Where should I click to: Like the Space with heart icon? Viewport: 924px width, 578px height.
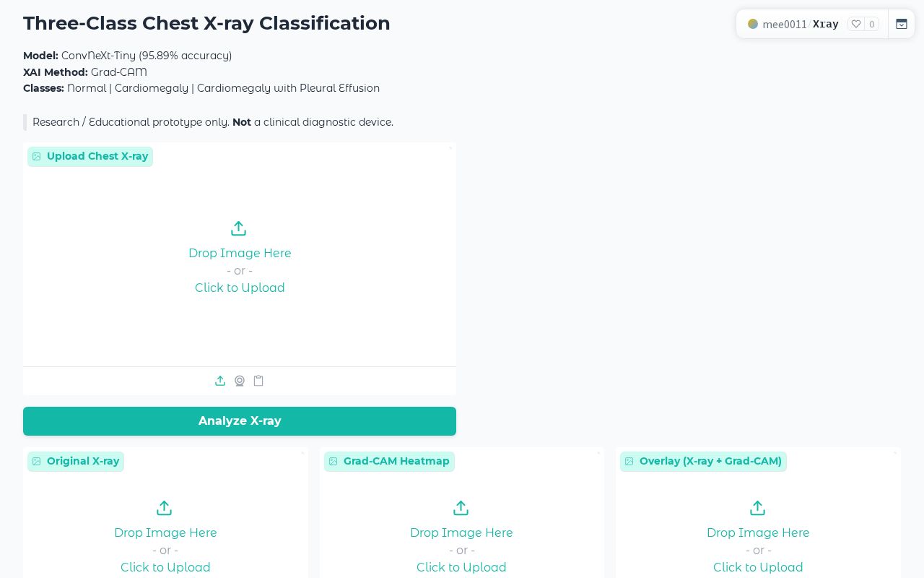(856, 24)
